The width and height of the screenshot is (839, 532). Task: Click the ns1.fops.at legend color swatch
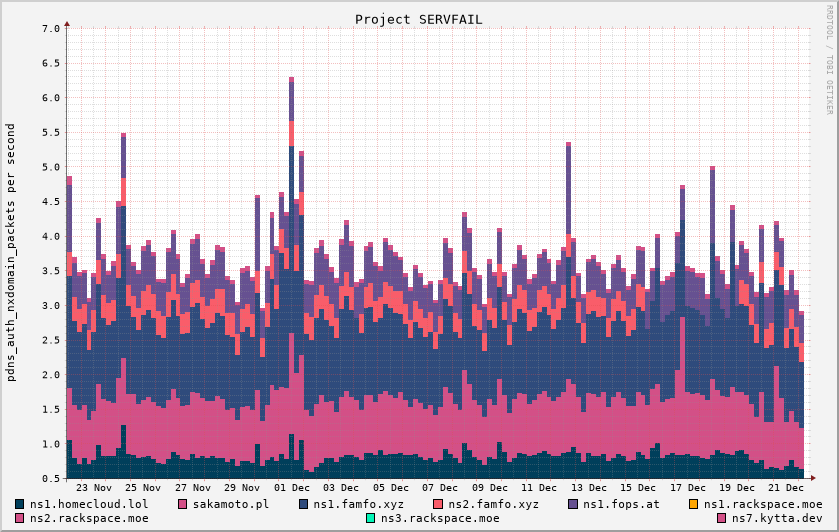tap(574, 504)
